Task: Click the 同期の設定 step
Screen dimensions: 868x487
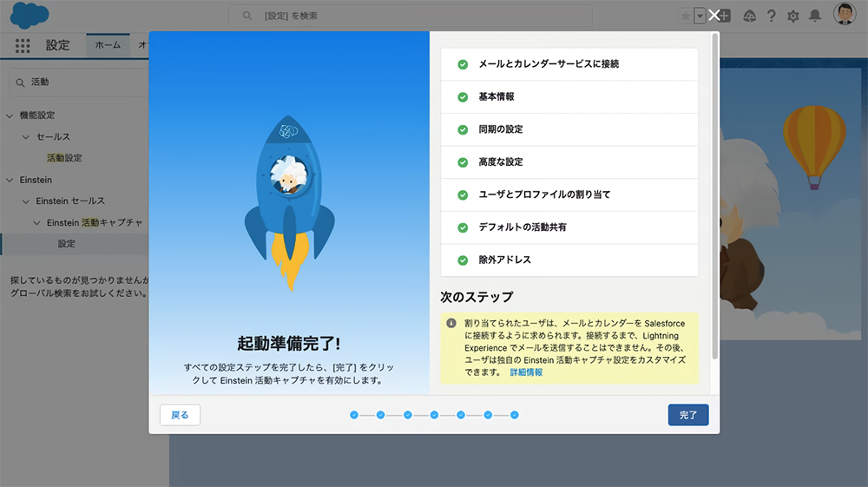Action: point(569,129)
